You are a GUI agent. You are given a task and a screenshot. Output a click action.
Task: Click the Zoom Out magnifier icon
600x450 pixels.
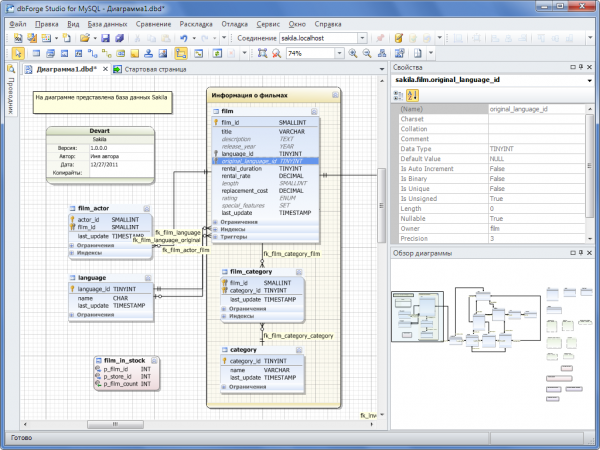coord(367,53)
